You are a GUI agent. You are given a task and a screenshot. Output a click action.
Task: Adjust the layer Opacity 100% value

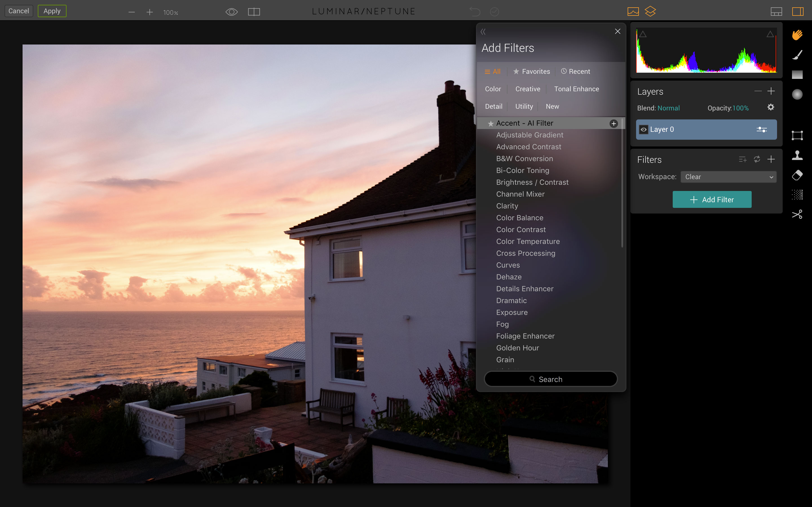pos(740,108)
